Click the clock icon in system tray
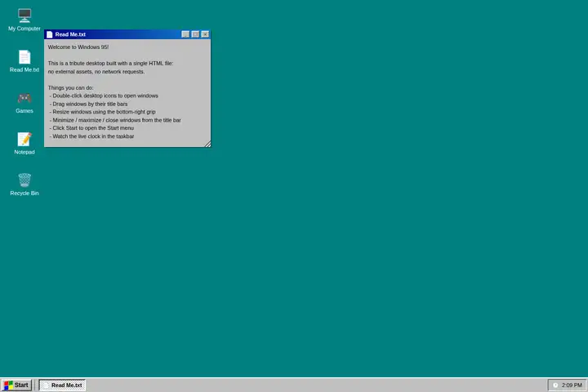Image resolution: width=588 pixels, height=392 pixels. 555,385
